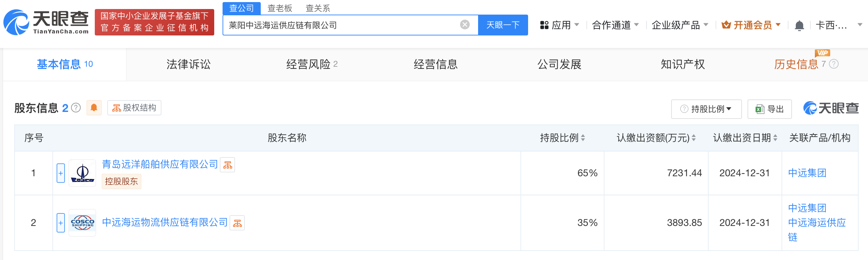Click the 关联产品/机构 column header

820,138
